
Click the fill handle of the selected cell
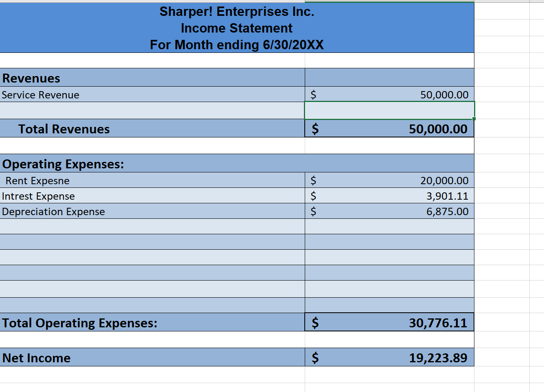[474, 119]
